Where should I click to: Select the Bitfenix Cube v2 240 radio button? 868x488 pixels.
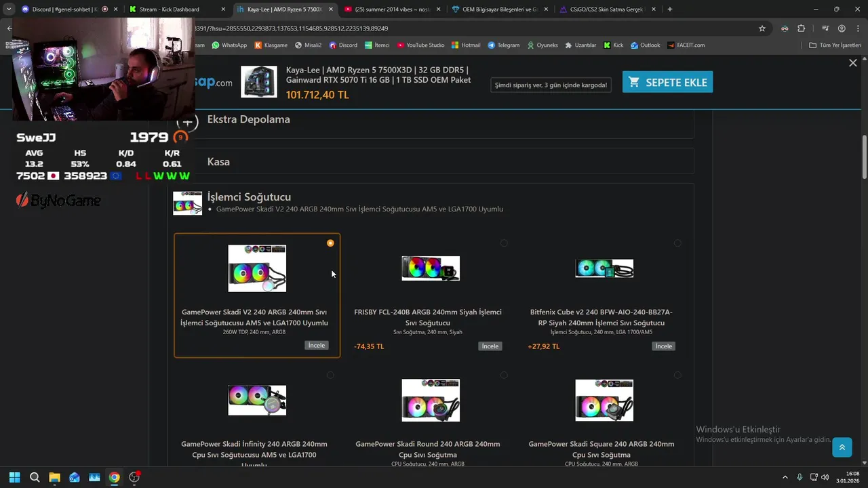677,243
